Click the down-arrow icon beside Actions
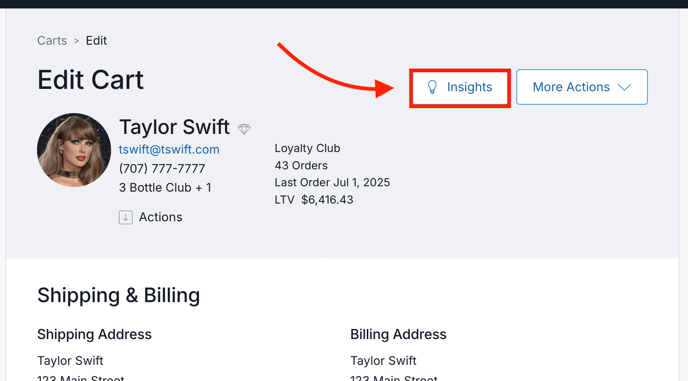Image resolution: width=688 pixels, height=381 pixels. coord(125,217)
